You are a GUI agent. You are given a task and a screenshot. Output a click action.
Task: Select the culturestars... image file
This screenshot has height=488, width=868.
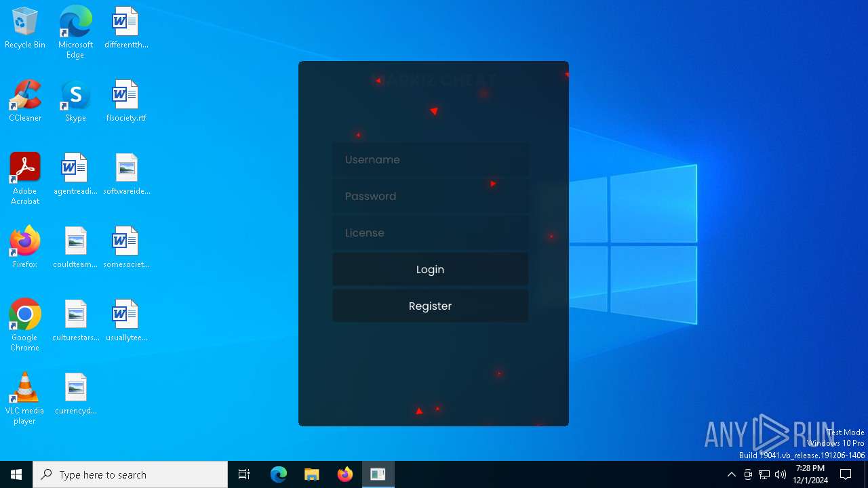75,321
